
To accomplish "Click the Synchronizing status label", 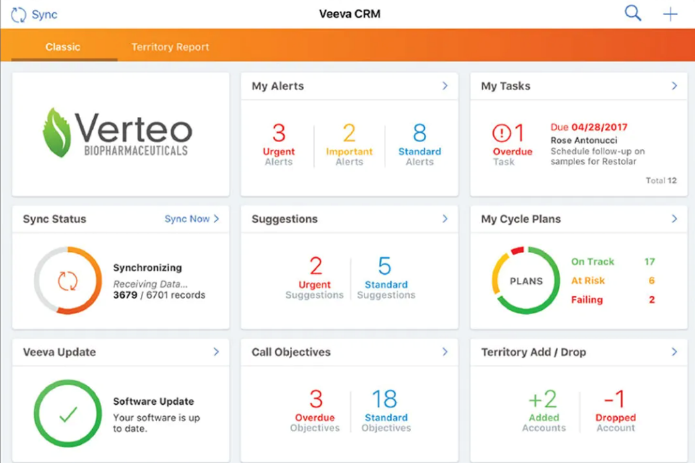I will pos(147,268).
